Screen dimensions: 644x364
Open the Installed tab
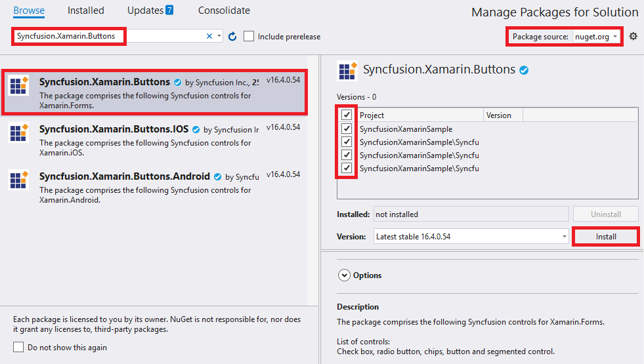click(x=86, y=10)
